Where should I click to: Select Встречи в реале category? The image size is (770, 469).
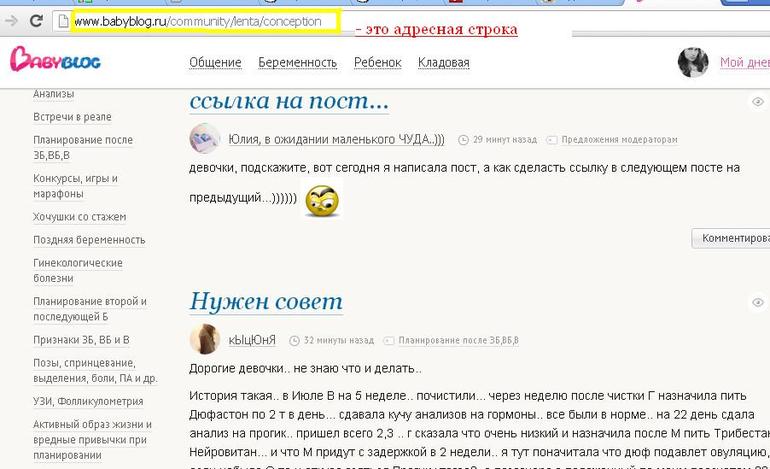tap(72, 117)
